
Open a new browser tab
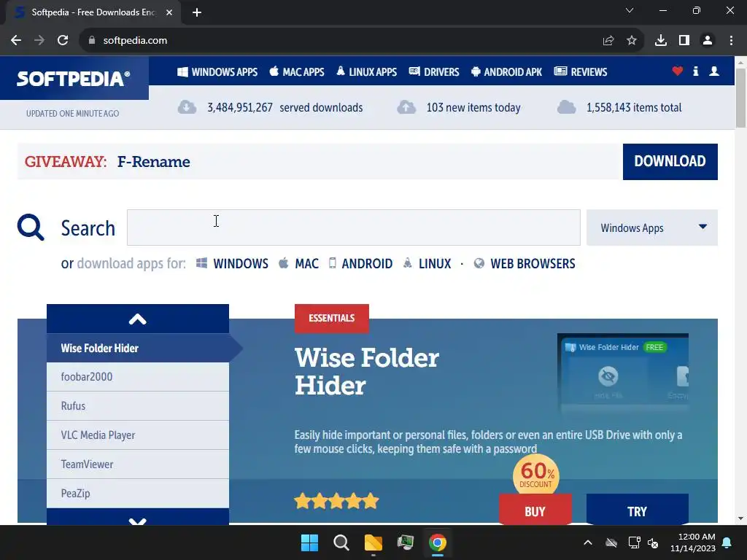click(x=197, y=12)
